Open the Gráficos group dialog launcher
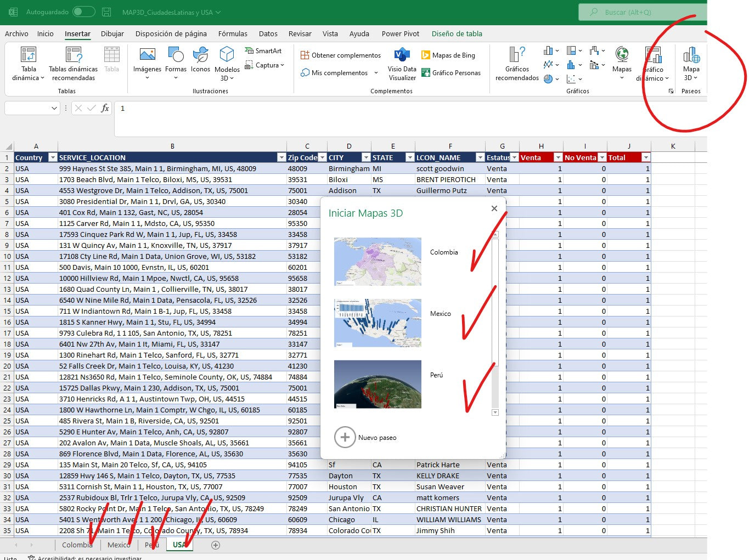Image resolution: width=749 pixels, height=560 pixels. (671, 92)
